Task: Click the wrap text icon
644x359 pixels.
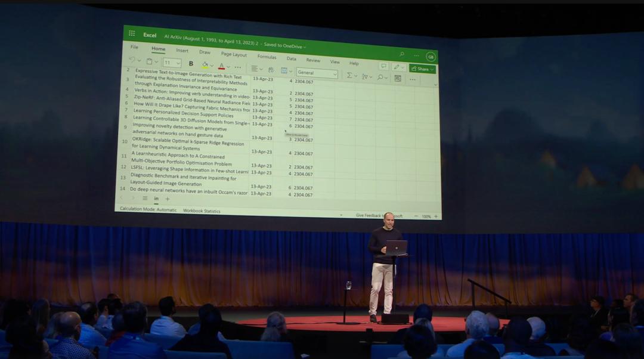Action: pyautogui.click(x=271, y=69)
